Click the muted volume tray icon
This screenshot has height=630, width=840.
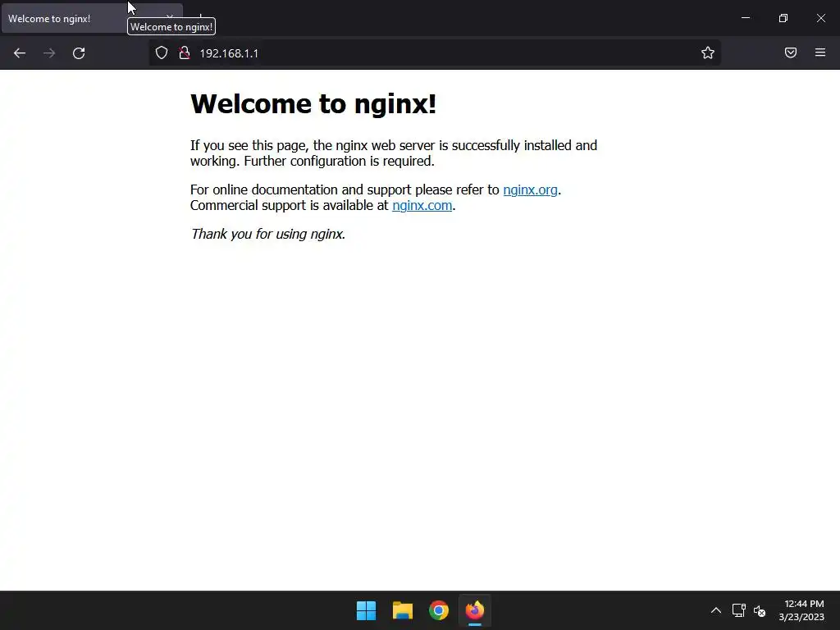coord(759,610)
